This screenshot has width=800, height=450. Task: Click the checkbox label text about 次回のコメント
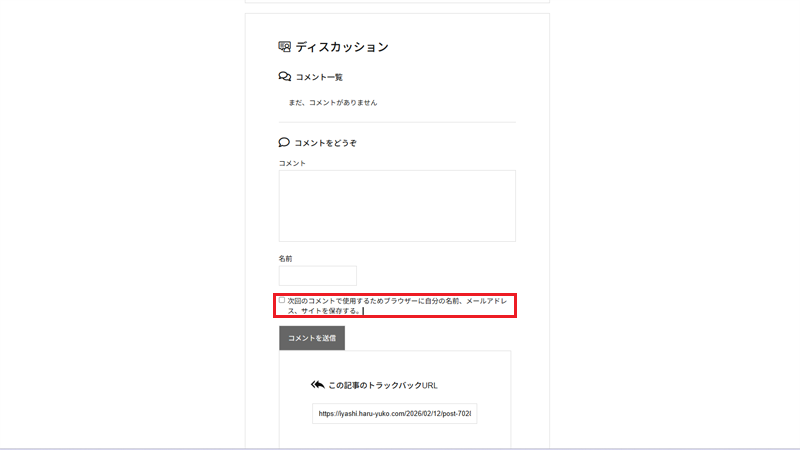pos(400,300)
